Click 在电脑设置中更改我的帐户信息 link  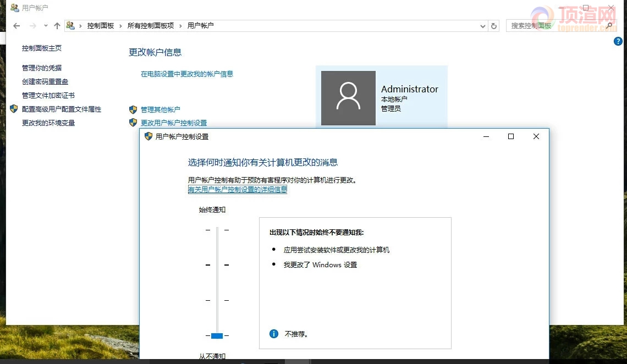tap(187, 74)
